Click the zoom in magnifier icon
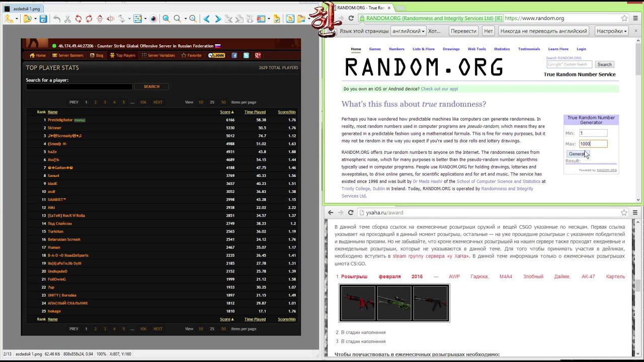Screen dimensions: 644x362 tap(166, 19)
